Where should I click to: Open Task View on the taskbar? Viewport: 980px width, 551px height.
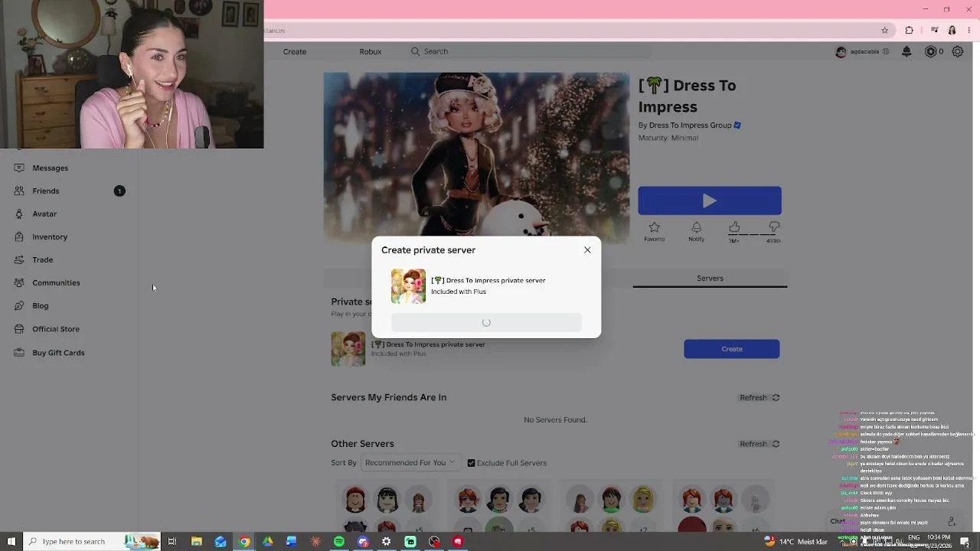[172, 542]
